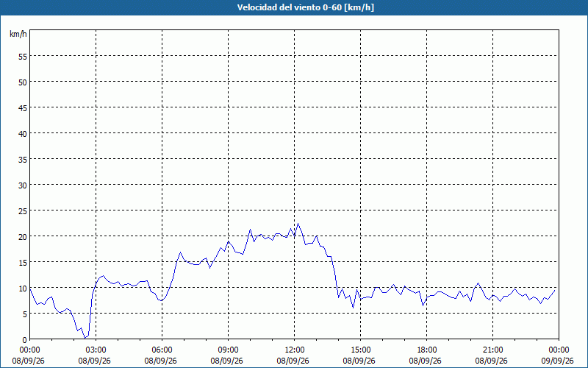Click the 45 value on the y-axis

tap(23, 107)
